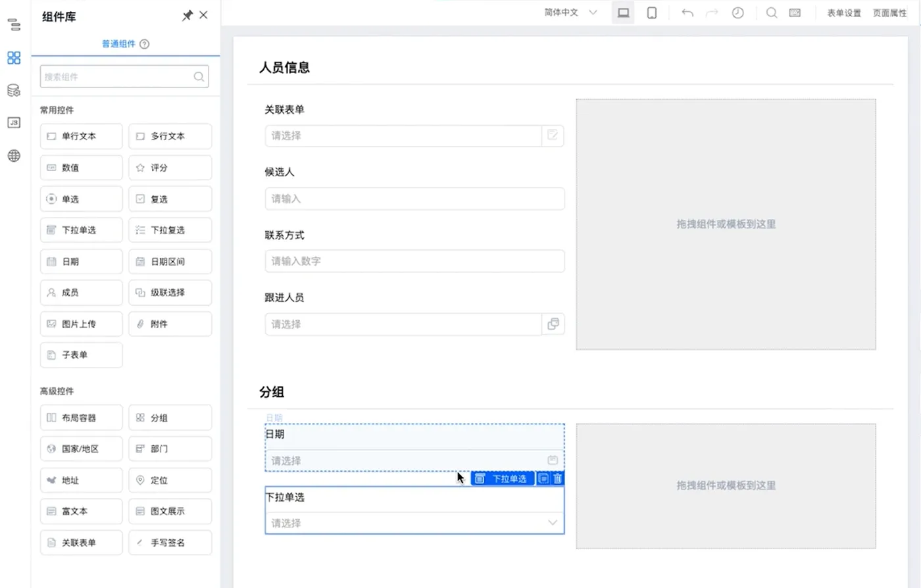Image resolution: width=921 pixels, height=588 pixels.
Task: Select the 手写签名 component
Action: pos(170,543)
